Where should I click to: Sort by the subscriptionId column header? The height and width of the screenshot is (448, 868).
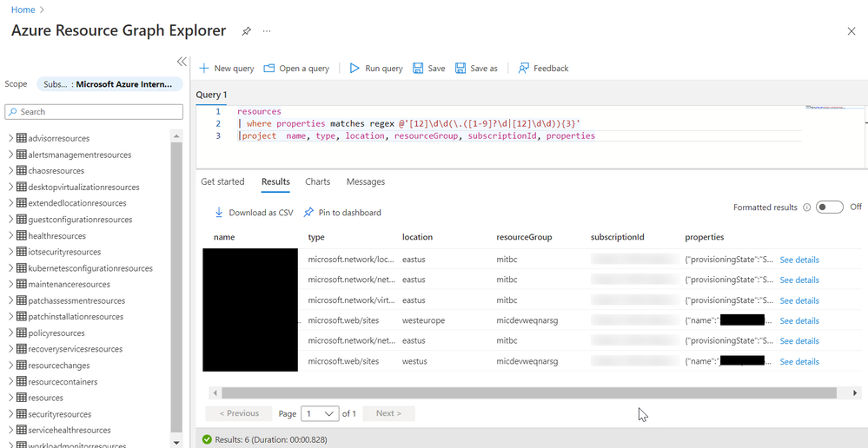(x=618, y=237)
